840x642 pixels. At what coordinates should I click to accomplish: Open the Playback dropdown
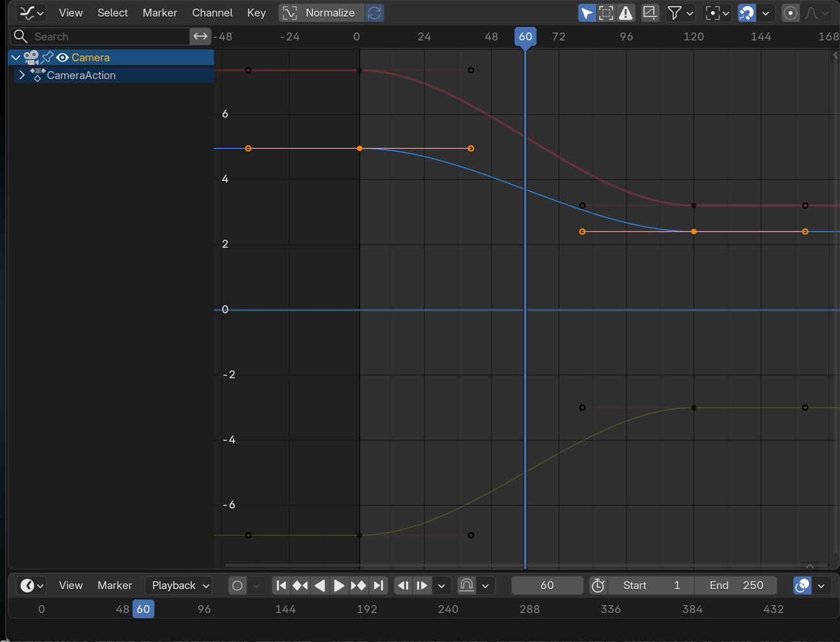180,586
